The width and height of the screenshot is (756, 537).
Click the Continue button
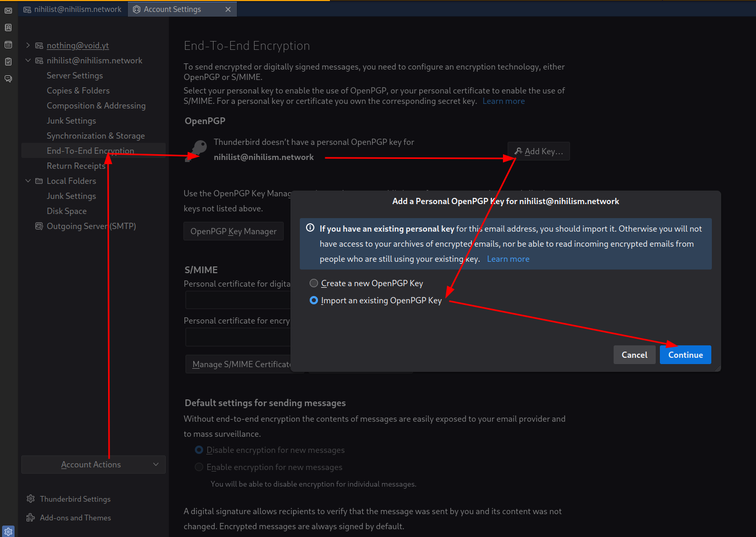[685, 355]
